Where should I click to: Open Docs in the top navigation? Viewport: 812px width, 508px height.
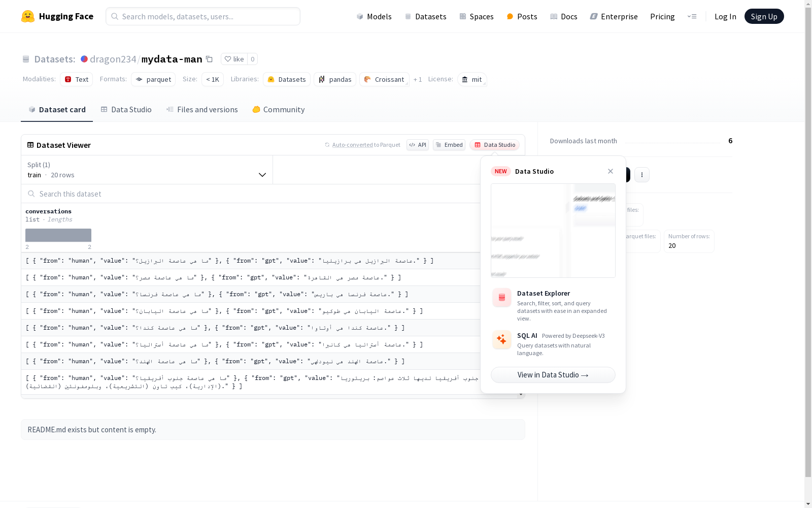[563, 16]
